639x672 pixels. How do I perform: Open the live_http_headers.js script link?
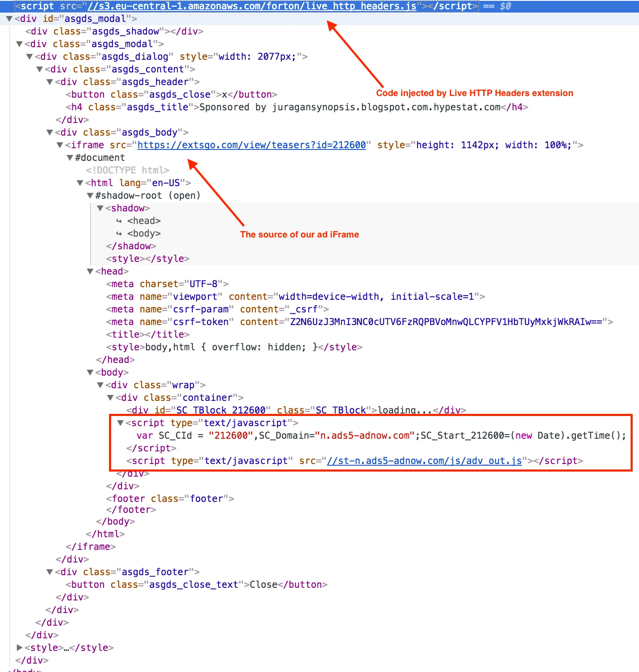pos(252,6)
